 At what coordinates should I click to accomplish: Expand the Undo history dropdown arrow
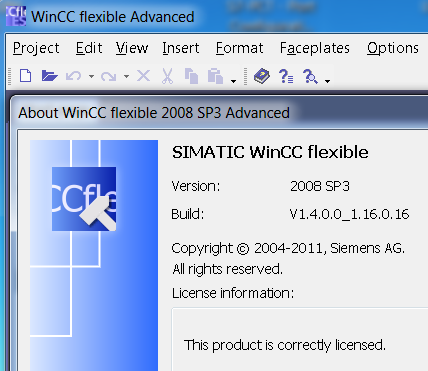pyautogui.click(x=91, y=76)
